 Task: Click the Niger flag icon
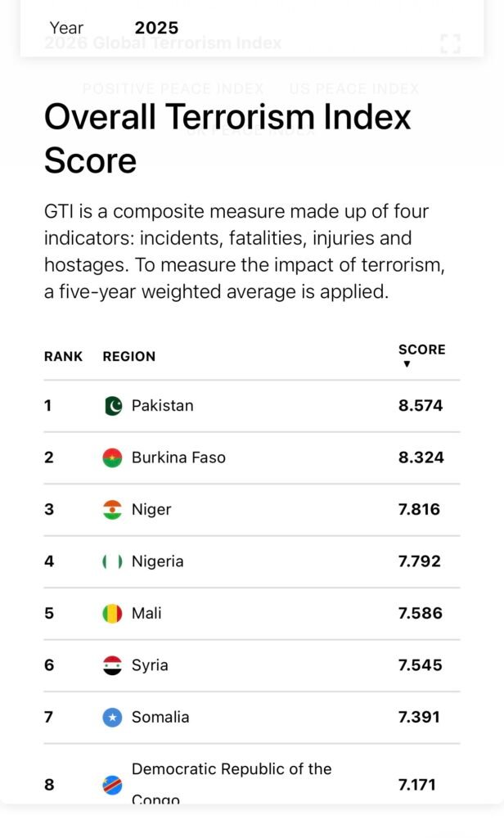[x=113, y=510]
